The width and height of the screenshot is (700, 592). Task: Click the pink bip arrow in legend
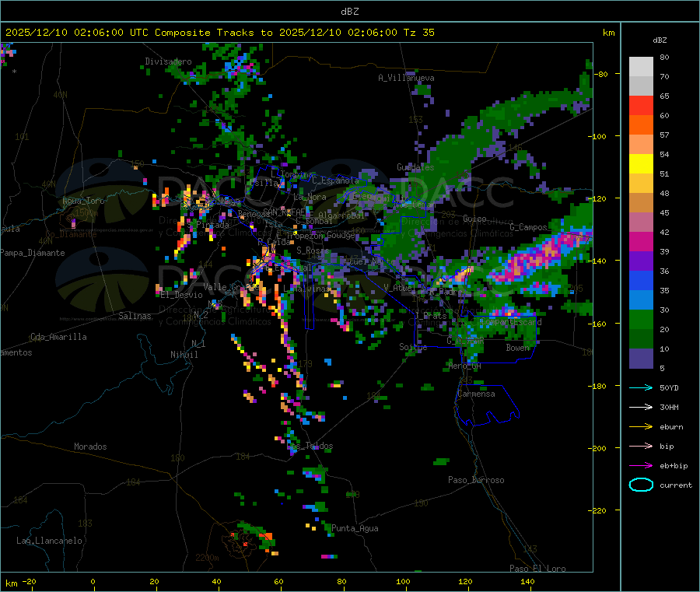point(641,446)
